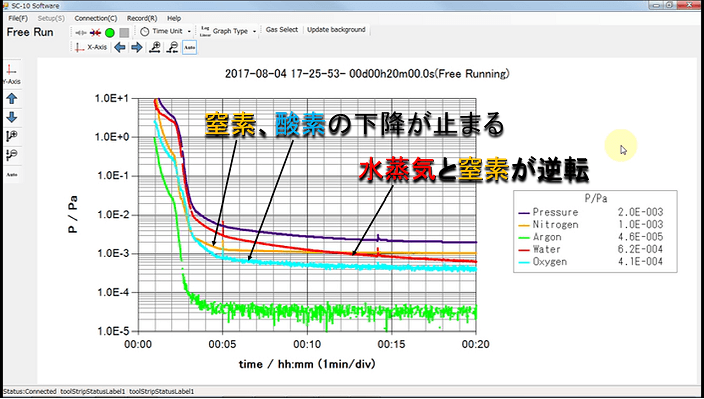Zoom in on the X-axis

(155, 47)
